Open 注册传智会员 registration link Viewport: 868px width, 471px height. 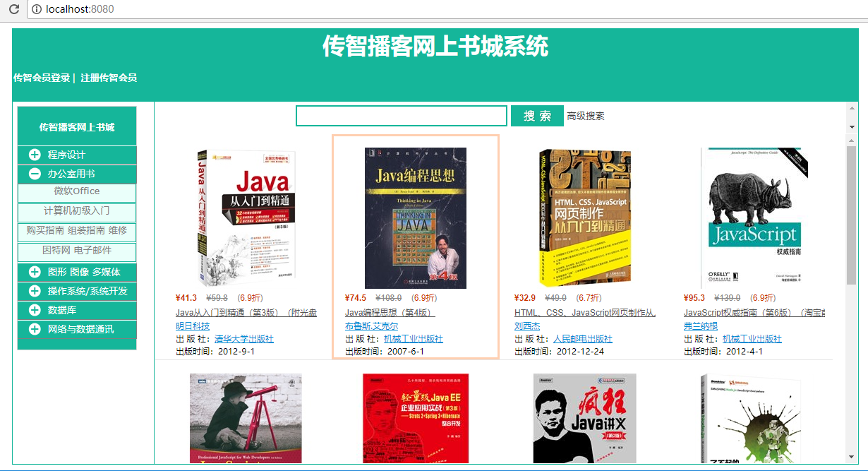pyautogui.click(x=109, y=78)
